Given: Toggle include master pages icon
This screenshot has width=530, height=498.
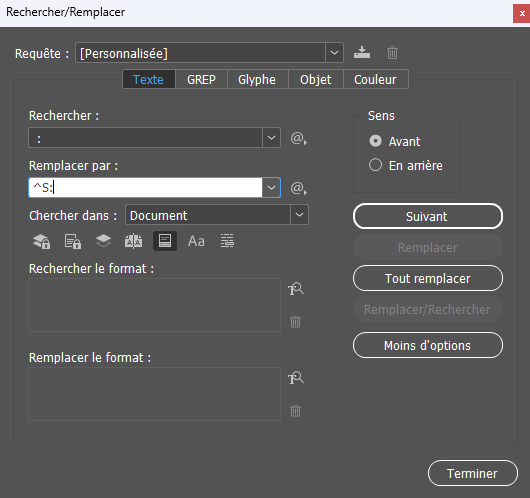Looking at the screenshot, I should point(134,241).
